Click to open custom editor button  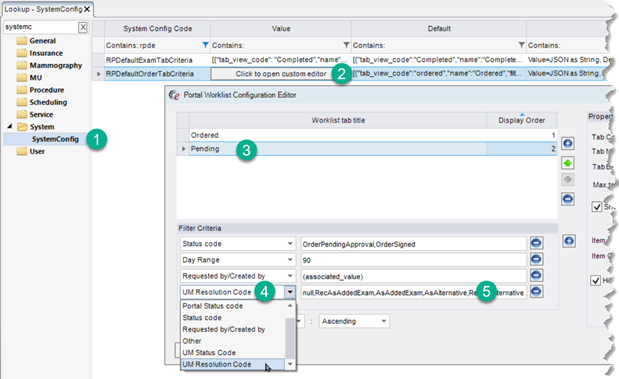281,74
